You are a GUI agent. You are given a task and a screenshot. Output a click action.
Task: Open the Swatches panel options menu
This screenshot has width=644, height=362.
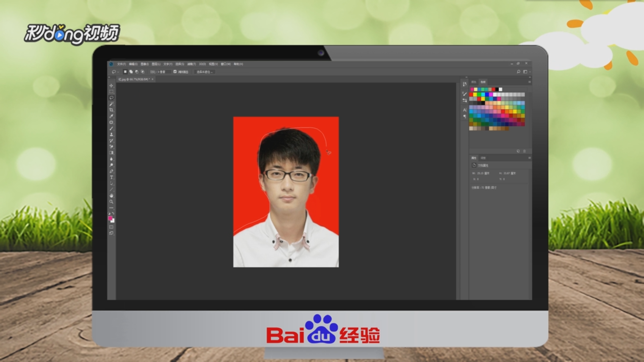pyautogui.click(x=530, y=82)
